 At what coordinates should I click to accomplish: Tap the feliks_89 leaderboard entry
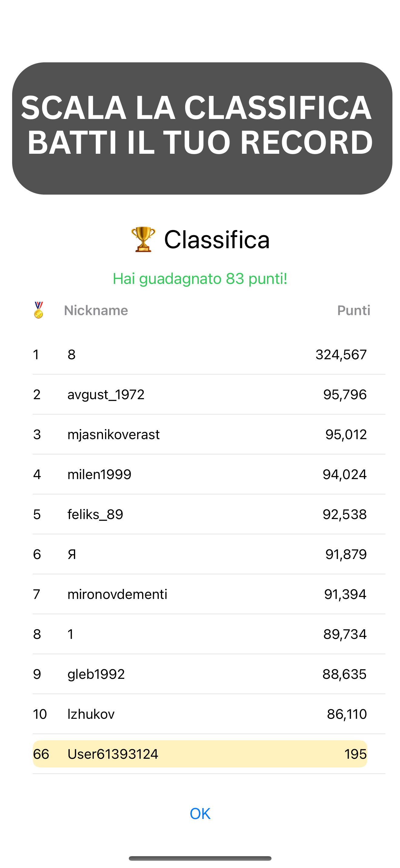pos(200,514)
